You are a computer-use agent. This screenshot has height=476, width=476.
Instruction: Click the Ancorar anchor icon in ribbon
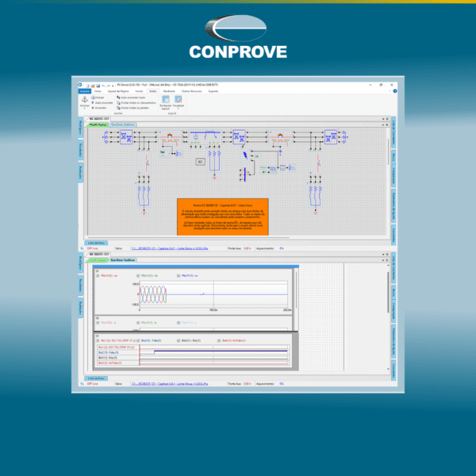click(85, 99)
